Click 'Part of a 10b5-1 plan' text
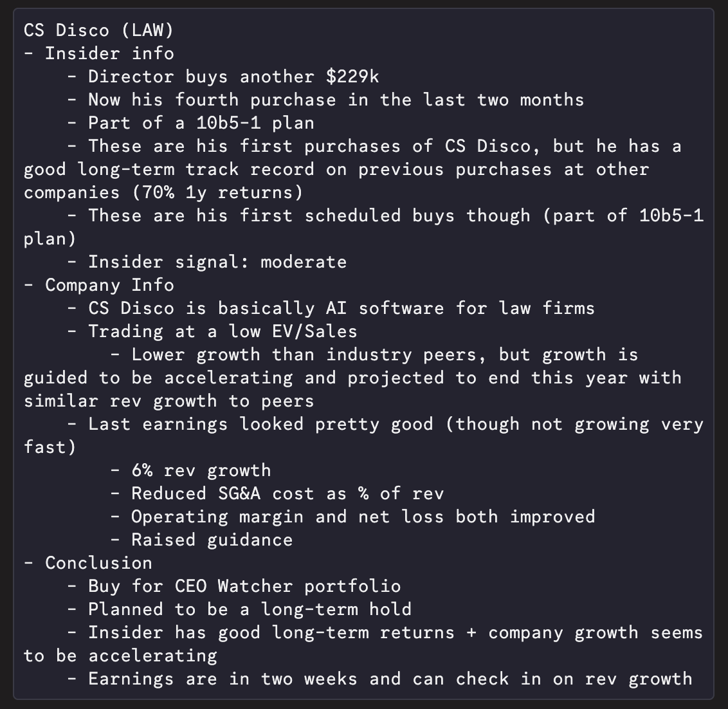Image resolution: width=728 pixels, height=709 pixels. [201, 123]
